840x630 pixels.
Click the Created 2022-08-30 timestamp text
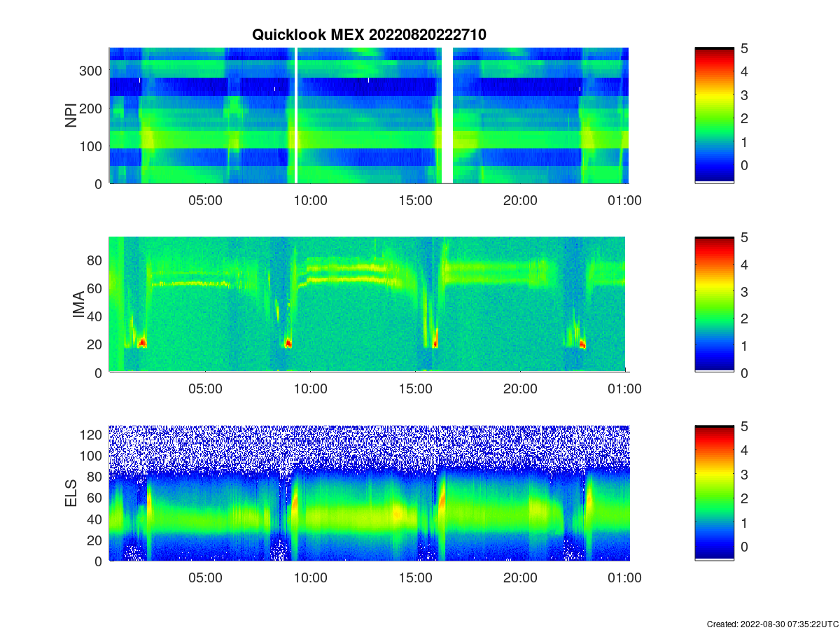click(772, 624)
